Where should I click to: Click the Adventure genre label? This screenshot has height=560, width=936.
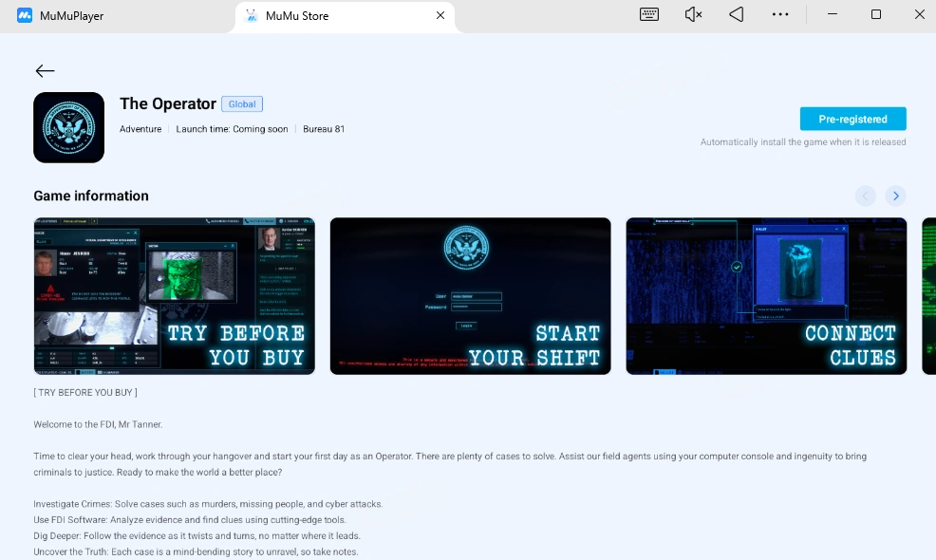[x=140, y=129]
